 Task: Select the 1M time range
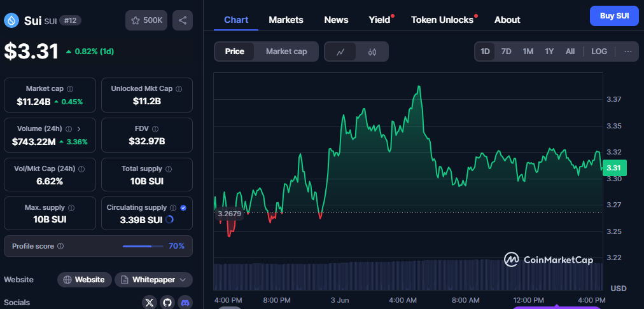[528, 52]
